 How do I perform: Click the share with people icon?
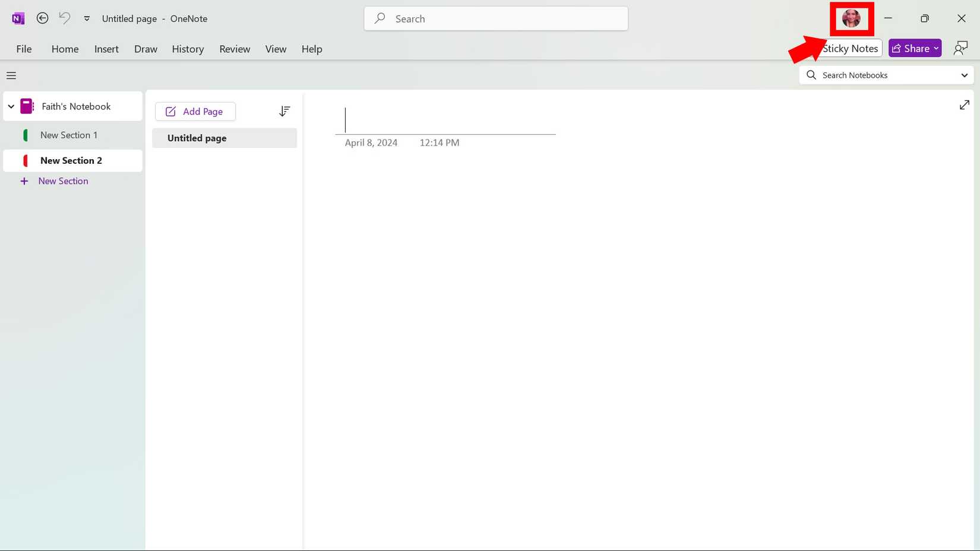(x=960, y=48)
